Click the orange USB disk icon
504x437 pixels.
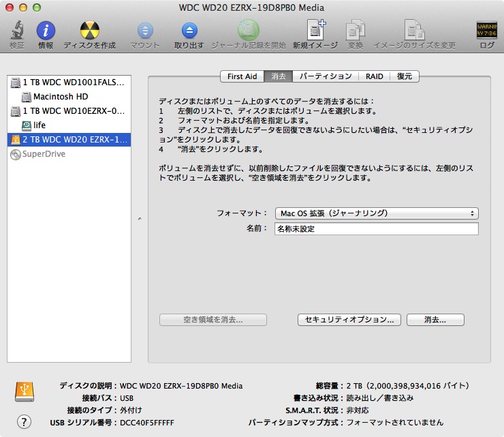pyautogui.click(x=25, y=391)
